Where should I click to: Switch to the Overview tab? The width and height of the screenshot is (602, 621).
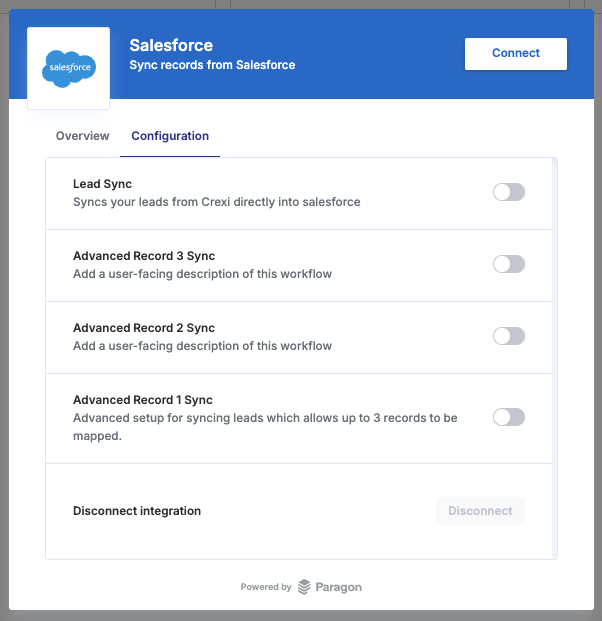(82, 136)
